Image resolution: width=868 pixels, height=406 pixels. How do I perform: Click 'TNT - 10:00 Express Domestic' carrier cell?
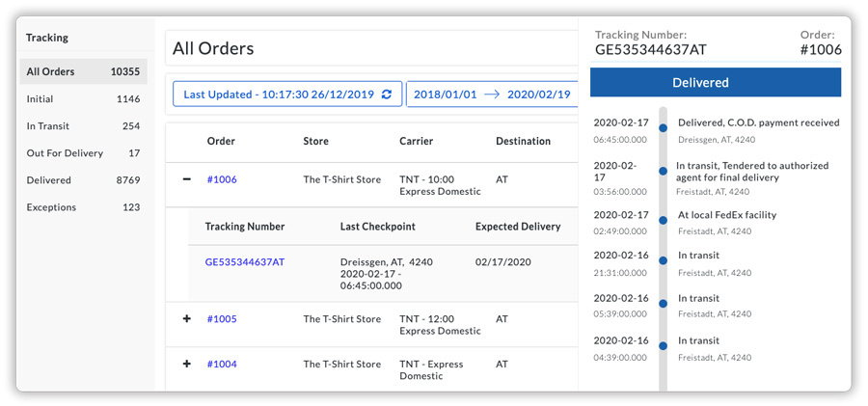(x=440, y=185)
